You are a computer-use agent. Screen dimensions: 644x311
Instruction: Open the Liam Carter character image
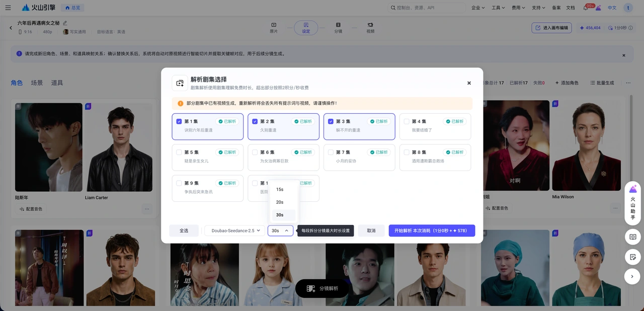tap(119, 147)
